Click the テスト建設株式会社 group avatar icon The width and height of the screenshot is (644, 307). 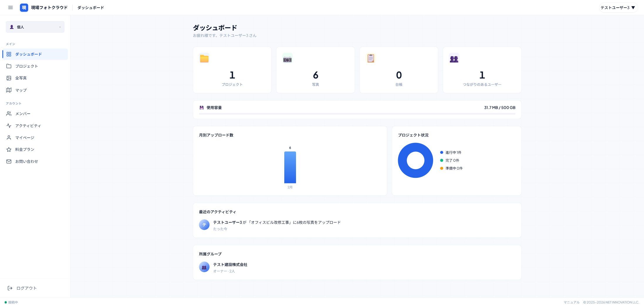204,267
